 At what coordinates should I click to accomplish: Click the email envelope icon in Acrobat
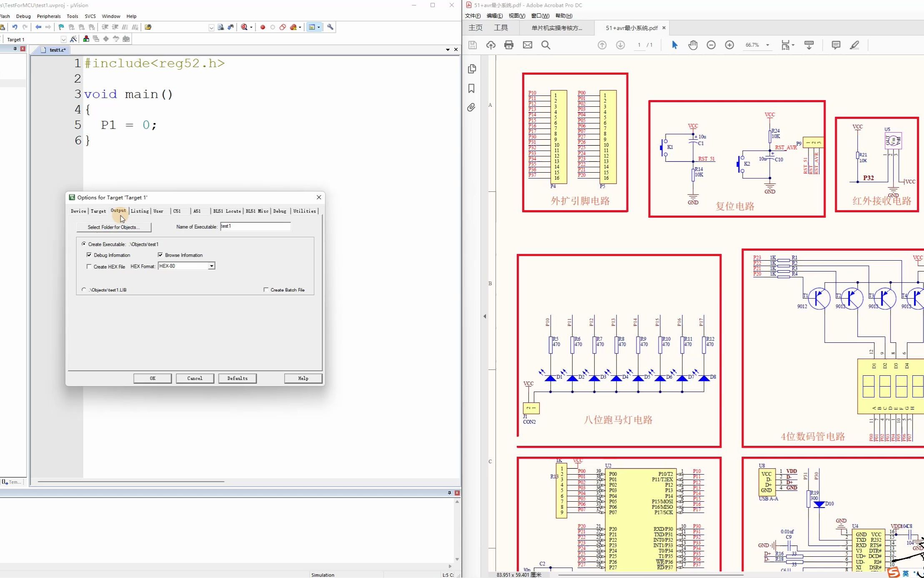[x=528, y=45]
